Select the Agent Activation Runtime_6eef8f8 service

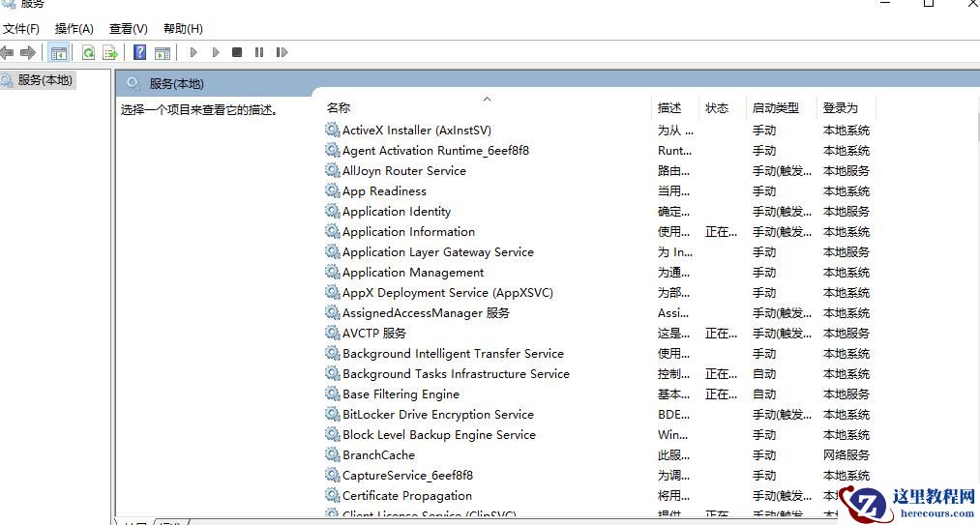tap(435, 151)
